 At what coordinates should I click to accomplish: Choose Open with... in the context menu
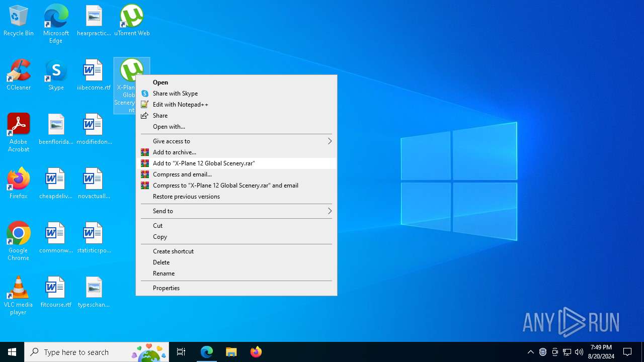pyautogui.click(x=236, y=127)
